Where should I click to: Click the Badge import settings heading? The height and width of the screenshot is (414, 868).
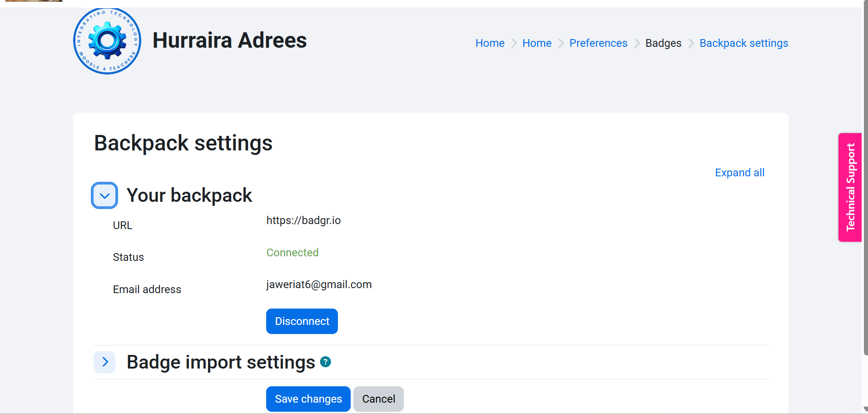pos(221,362)
